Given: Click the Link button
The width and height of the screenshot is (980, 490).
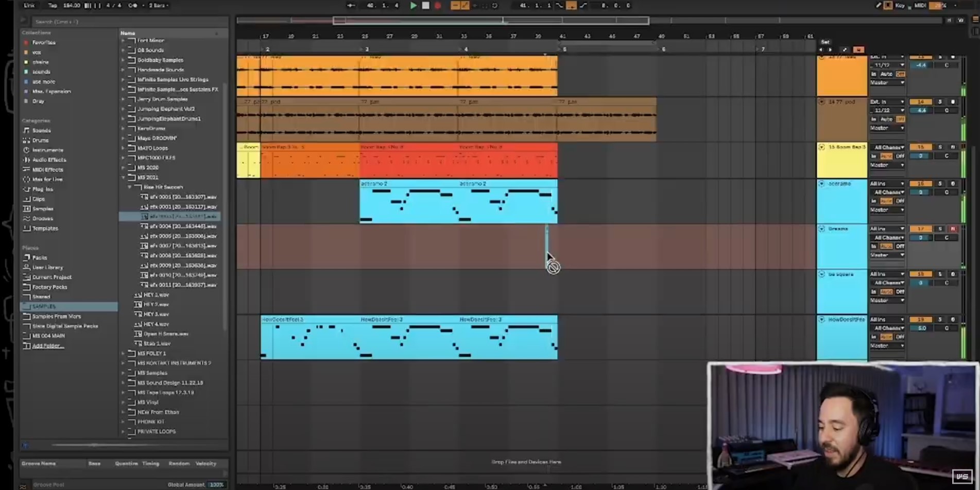Looking at the screenshot, I should click(x=29, y=6).
